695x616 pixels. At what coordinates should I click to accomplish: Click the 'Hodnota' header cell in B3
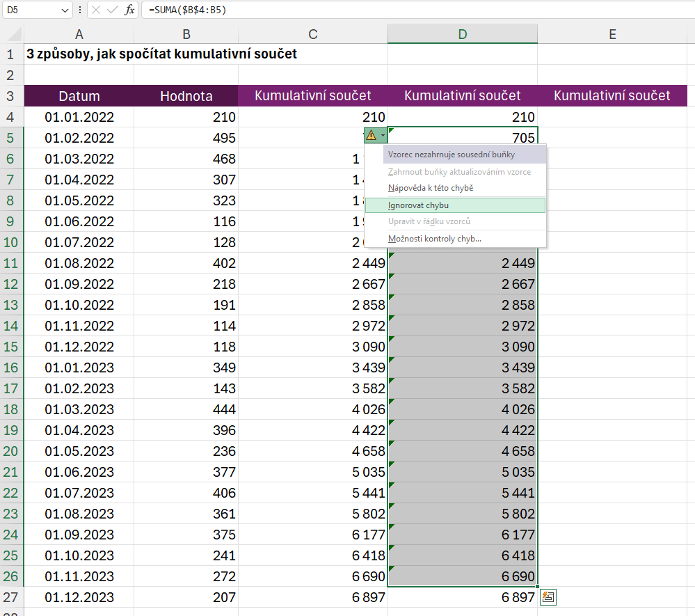(x=186, y=96)
